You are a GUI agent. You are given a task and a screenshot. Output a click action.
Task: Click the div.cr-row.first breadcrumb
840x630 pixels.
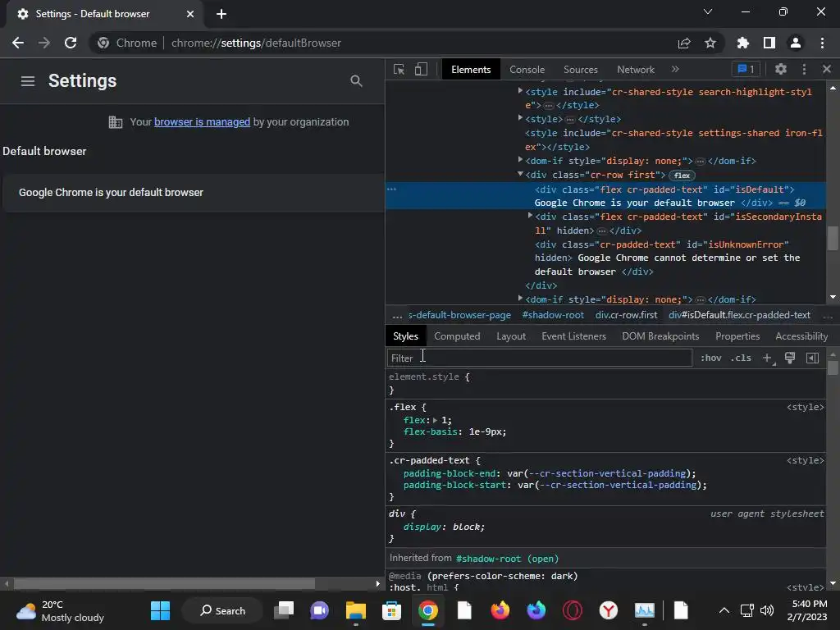click(626, 316)
